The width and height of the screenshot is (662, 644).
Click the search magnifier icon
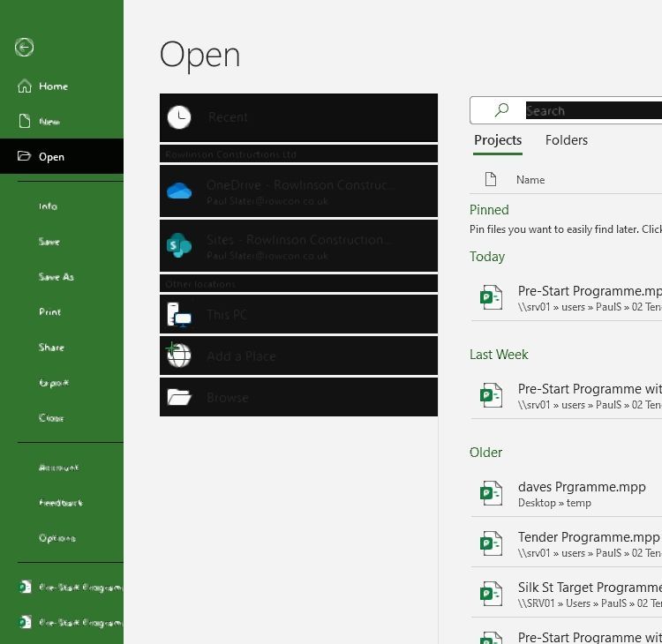coord(501,110)
